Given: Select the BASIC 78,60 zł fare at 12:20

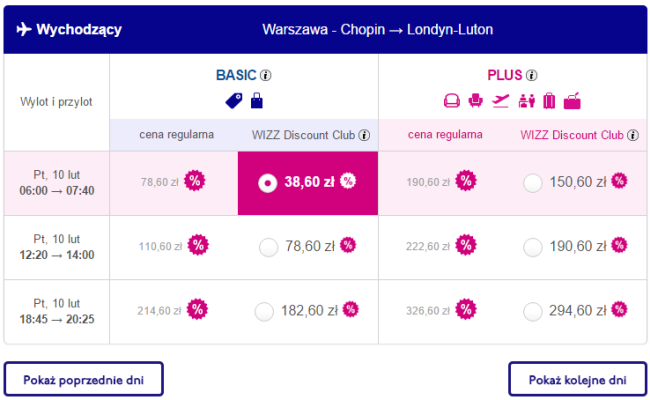Looking at the screenshot, I should [x=267, y=246].
